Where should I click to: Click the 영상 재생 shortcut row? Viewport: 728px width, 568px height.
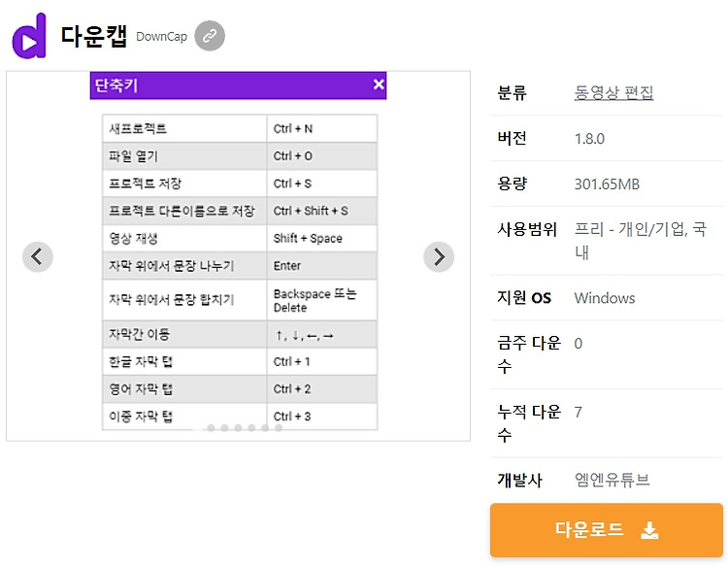(x=240, y=238)
